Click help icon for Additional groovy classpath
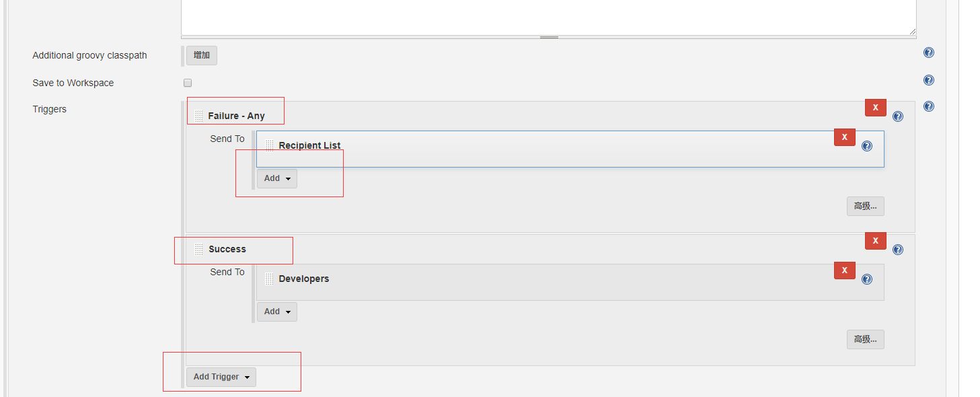This screenshot has height=397, width=980. (x=929, y=52)
